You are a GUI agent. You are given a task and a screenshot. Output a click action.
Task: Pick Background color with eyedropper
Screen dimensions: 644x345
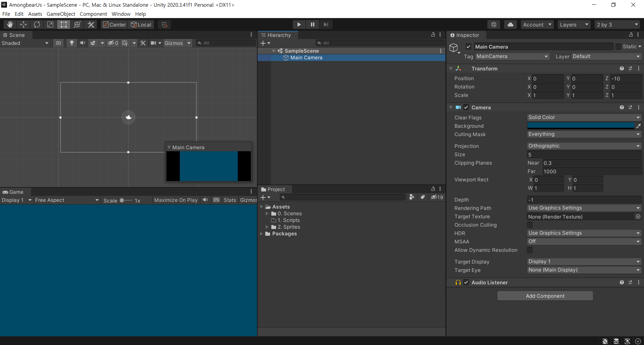(638, 126)
